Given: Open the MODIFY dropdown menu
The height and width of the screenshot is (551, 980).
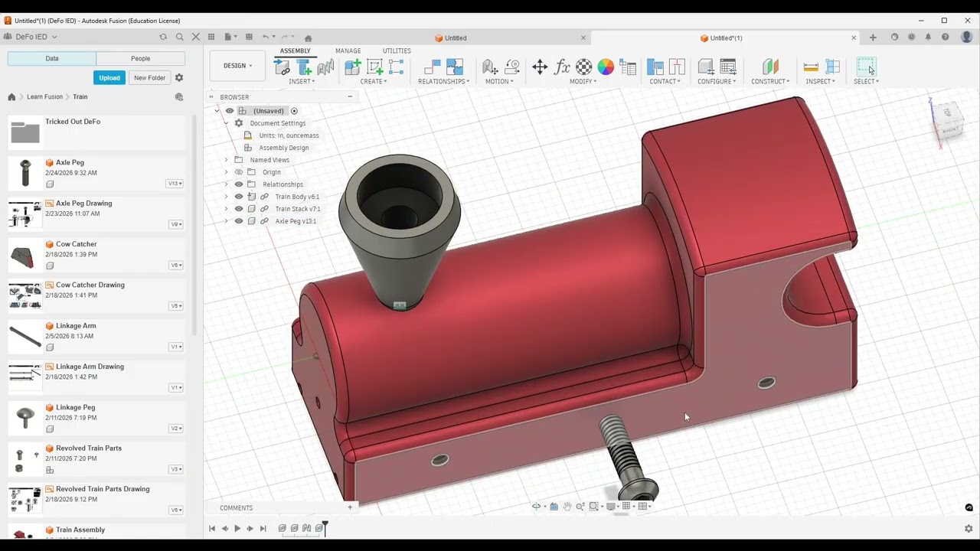Looking at the screenshot, I should 583,81.
